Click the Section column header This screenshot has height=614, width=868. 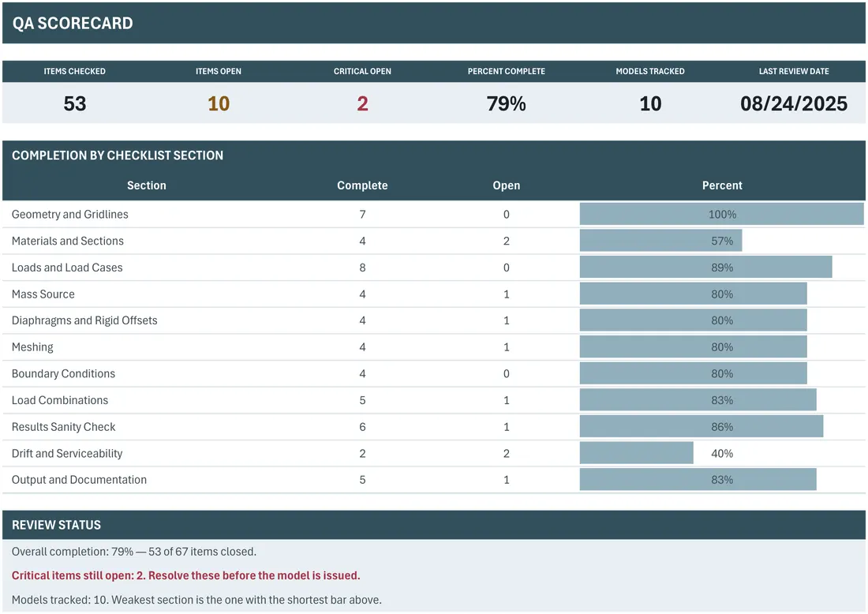[146, 185]
